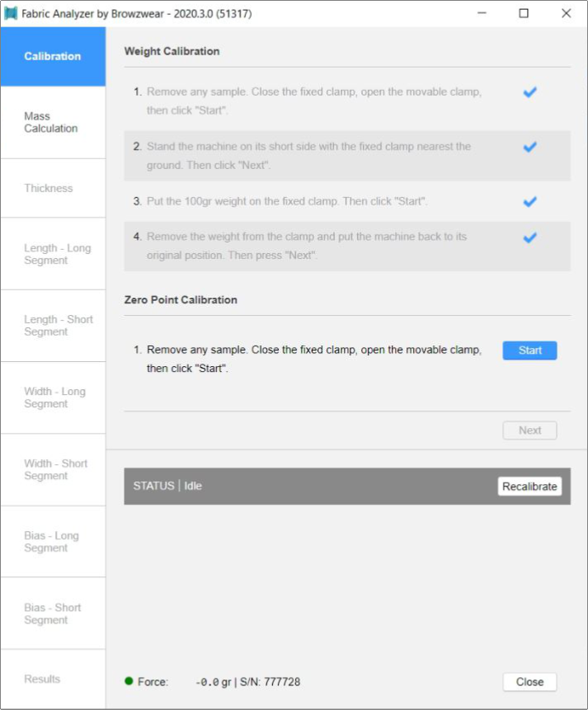Image resolution: width=588 pixels, height=710 pixels.
Task: Click checkmark for 100gr weight step
Action: 529,201
